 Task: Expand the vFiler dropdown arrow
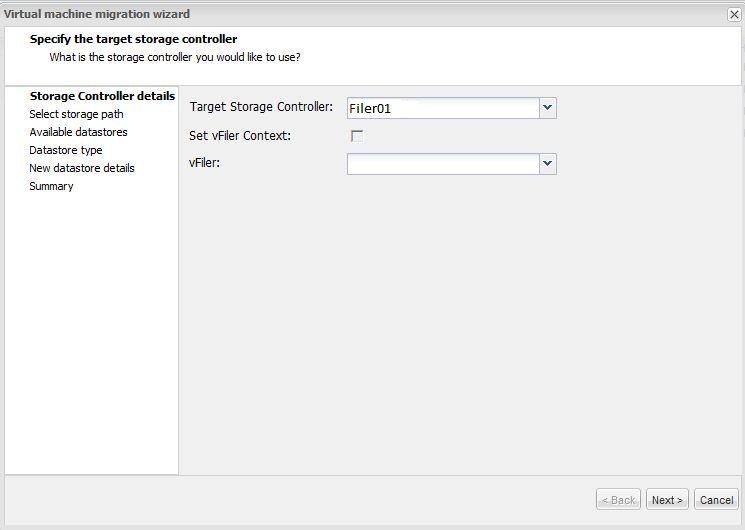[547, 163]
